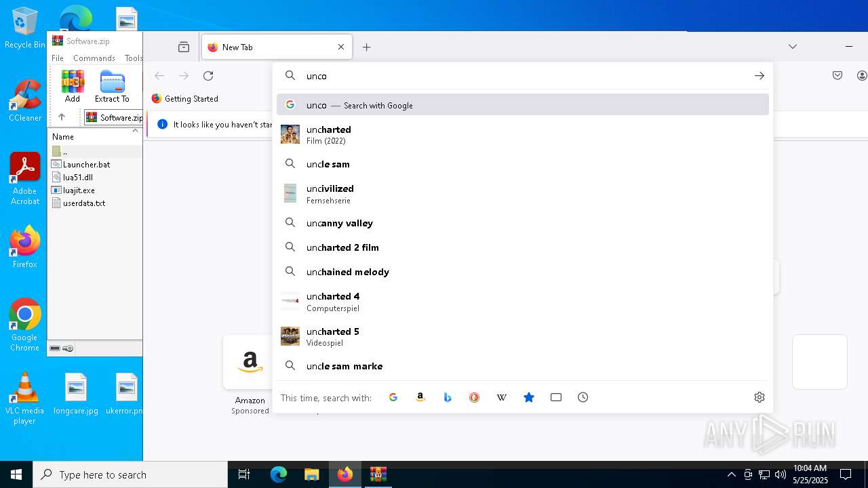
Task: Select 'uncharted 2 film' suggestion
Action: (x=523, y=247)
